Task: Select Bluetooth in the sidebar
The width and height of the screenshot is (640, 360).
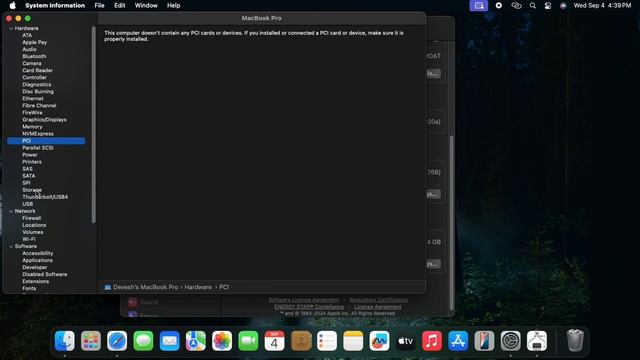Action: pyautogui.click(x=34, y=56)
